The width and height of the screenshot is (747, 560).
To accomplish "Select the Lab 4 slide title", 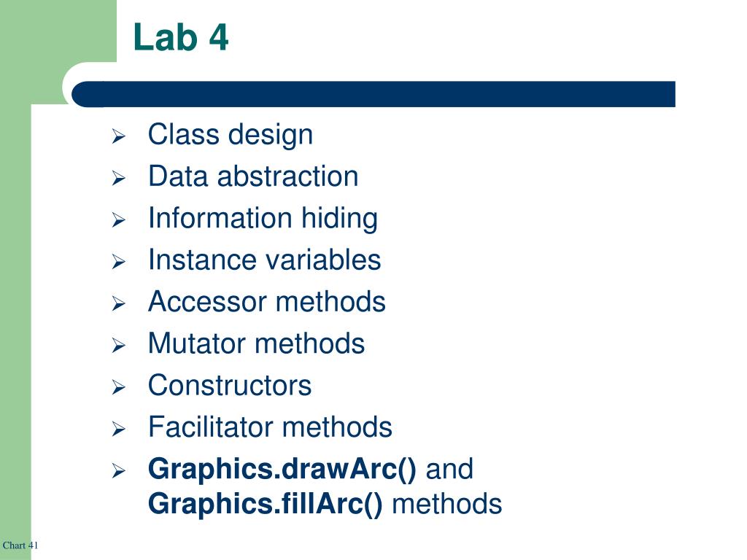I will (181, 37).
